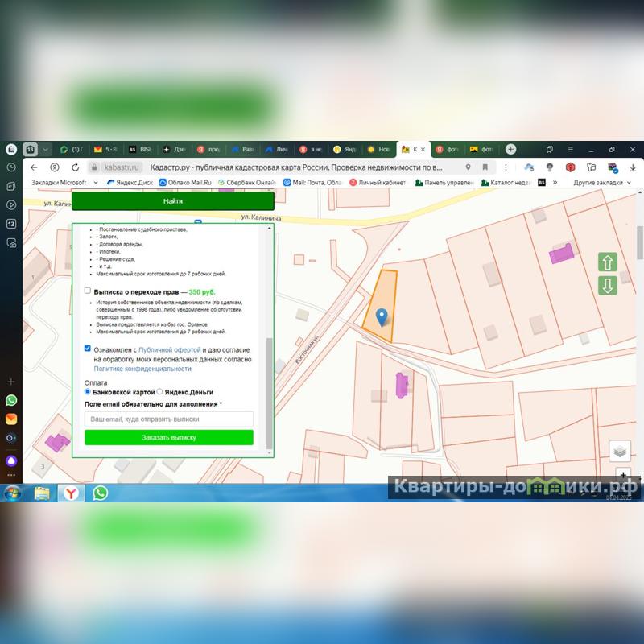Choose 'Банковской картой' payment radio

(88, 392)
